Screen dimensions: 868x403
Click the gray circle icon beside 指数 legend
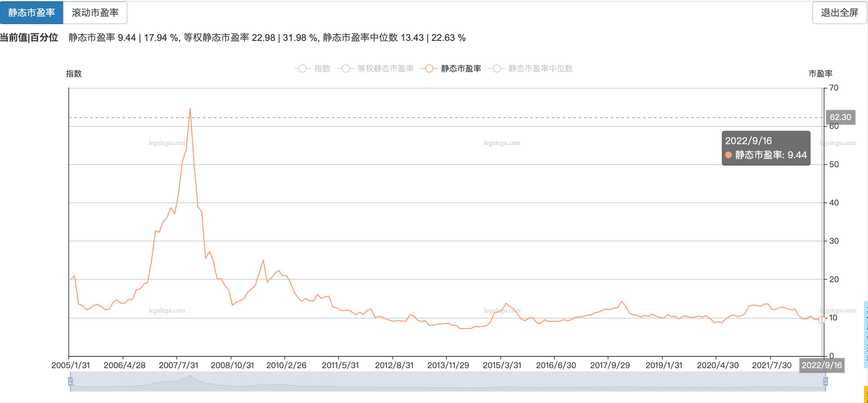[302, 69]
